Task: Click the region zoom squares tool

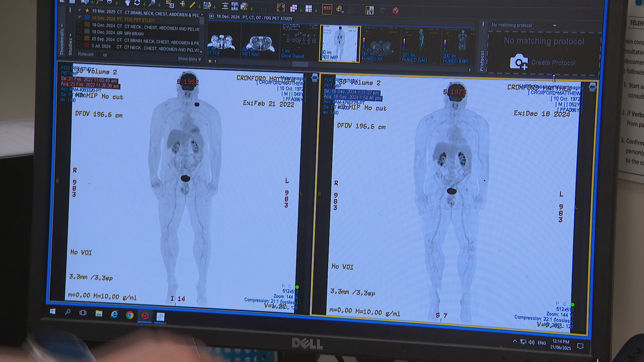Action: click(170, 4)
